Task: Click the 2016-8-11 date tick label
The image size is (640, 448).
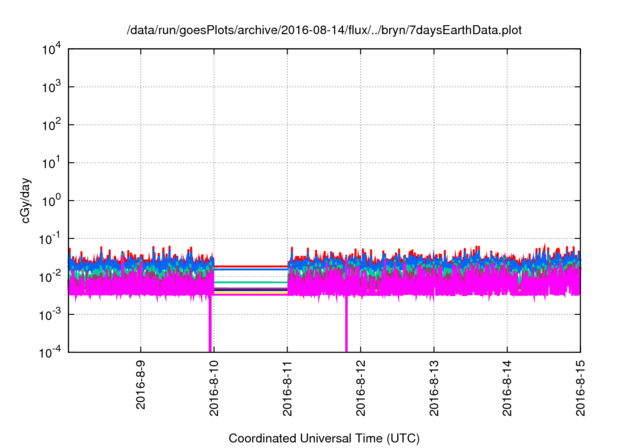Action: (287, 388)
